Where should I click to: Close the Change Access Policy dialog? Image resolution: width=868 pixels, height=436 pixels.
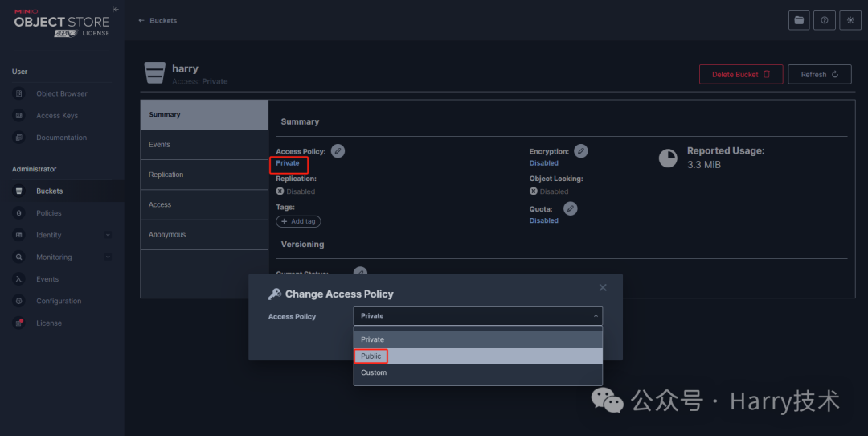[x=603, y=287]
